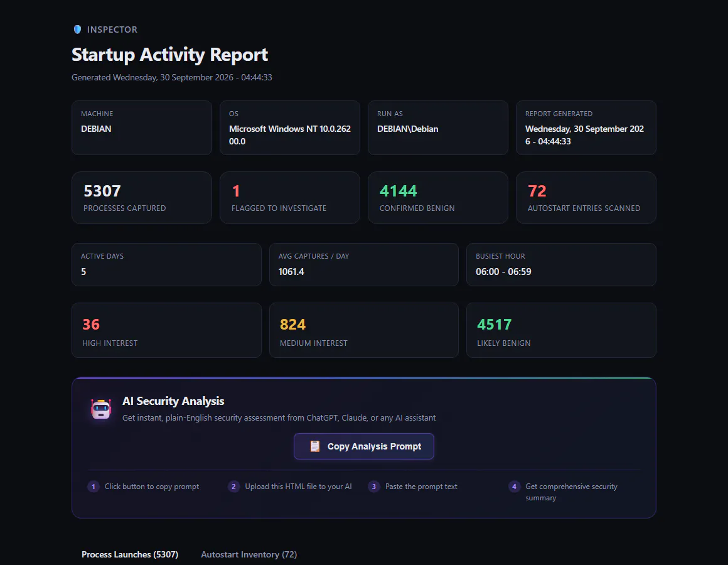Click the AI Security Analysis robot icon
The height and width of the screenshot is (565, 728).
[101, 409]
